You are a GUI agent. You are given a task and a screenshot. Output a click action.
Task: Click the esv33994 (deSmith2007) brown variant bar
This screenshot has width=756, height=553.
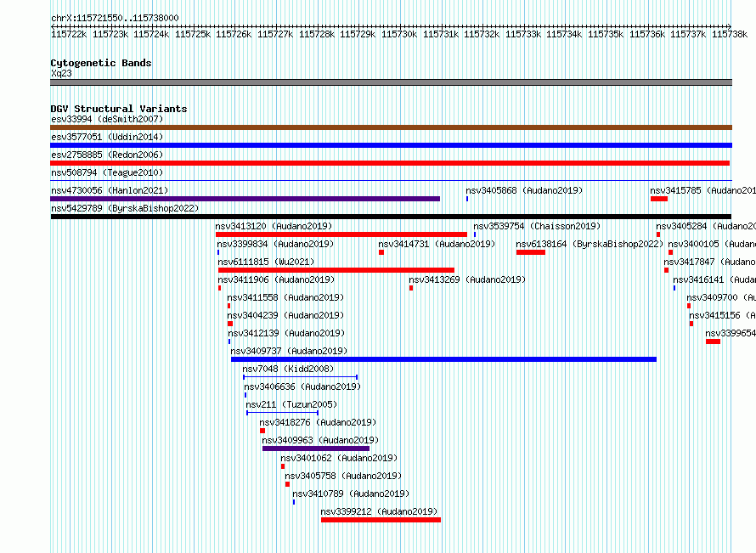tap(391, 127)
